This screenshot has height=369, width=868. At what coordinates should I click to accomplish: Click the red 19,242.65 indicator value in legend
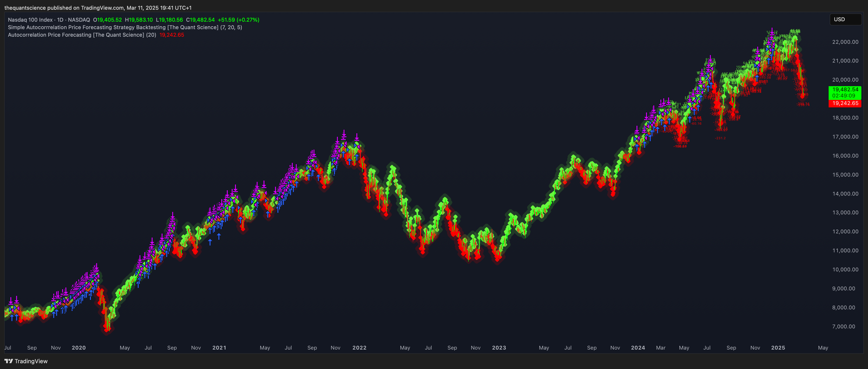pyautogui.click(x=172, y=35)
